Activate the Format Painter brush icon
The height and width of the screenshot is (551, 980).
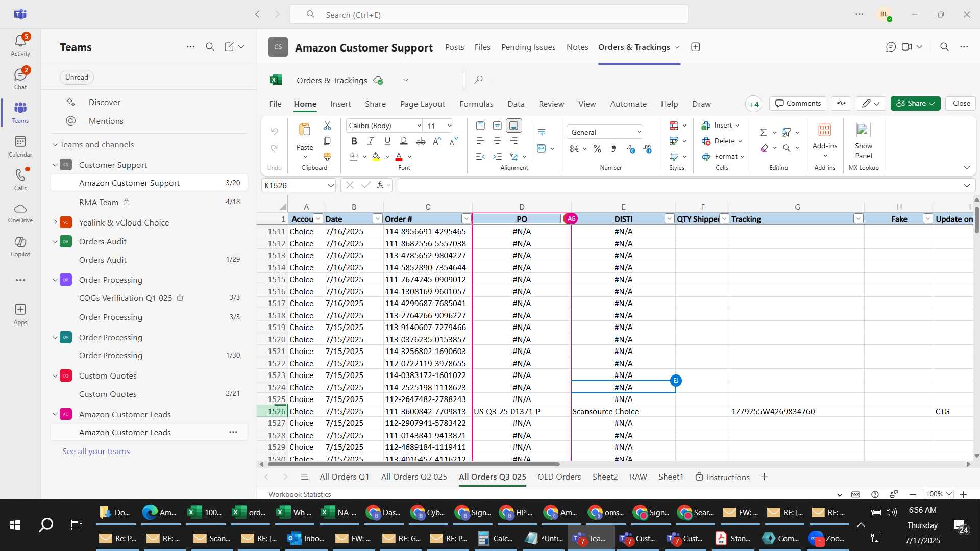click(327, 157)
